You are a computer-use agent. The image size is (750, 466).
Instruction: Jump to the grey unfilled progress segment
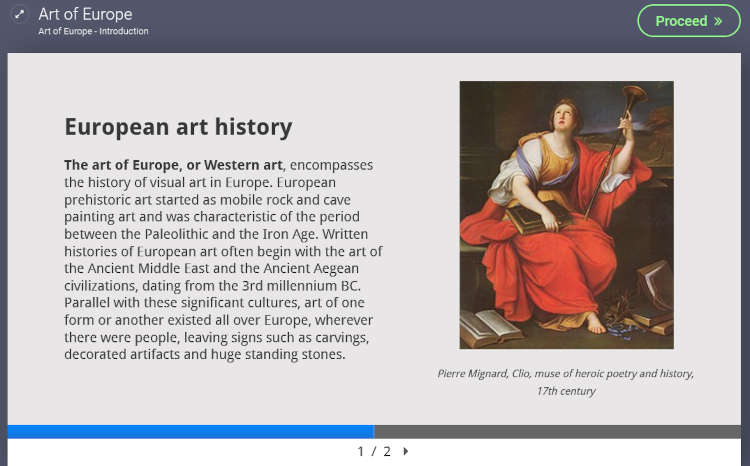(558, 431)
